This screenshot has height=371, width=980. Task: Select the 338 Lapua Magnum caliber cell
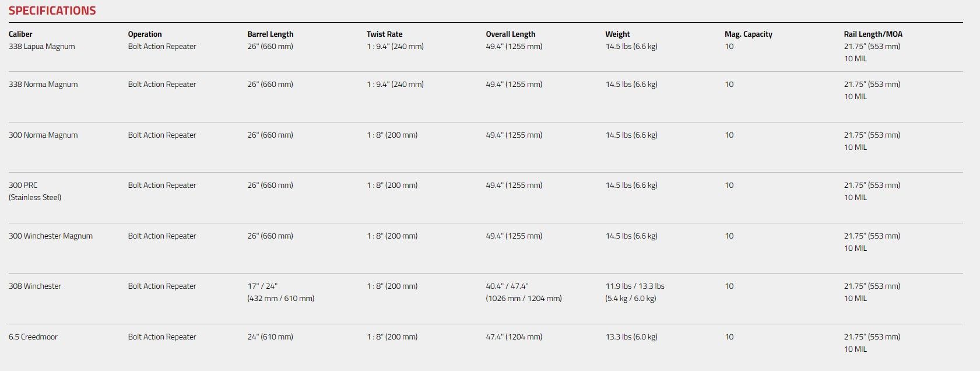42,47
